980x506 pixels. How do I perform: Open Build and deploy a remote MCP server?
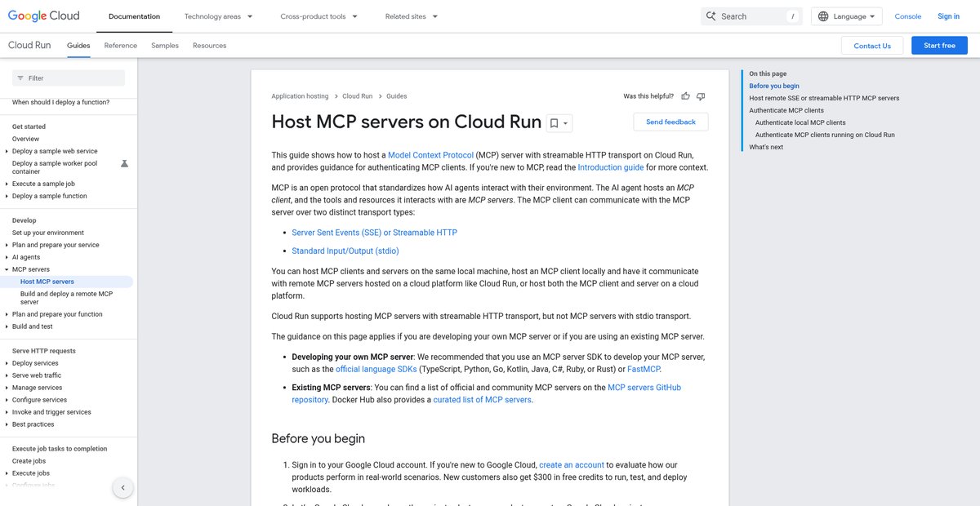(66, 298)
